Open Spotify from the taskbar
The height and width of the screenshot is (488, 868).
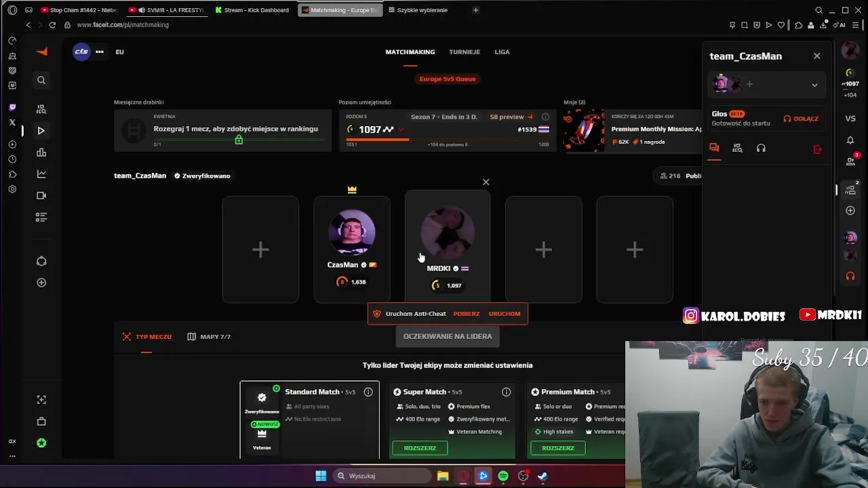point(503,476)
